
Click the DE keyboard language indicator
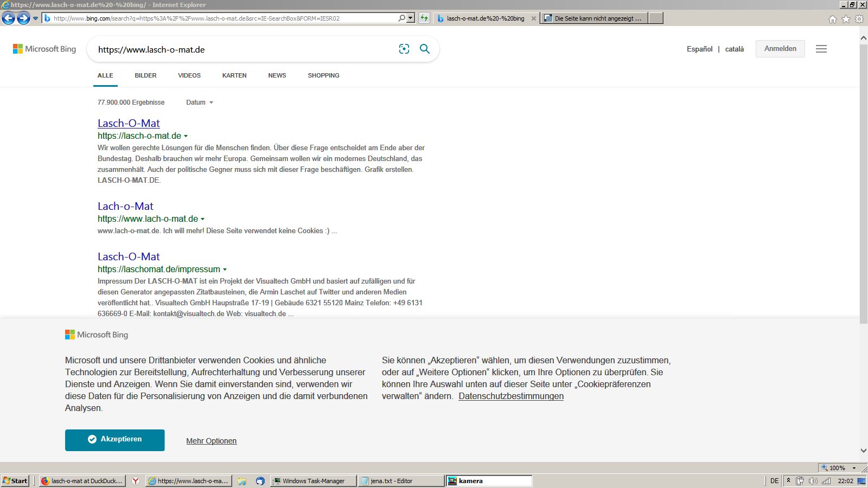coord(774,481)
